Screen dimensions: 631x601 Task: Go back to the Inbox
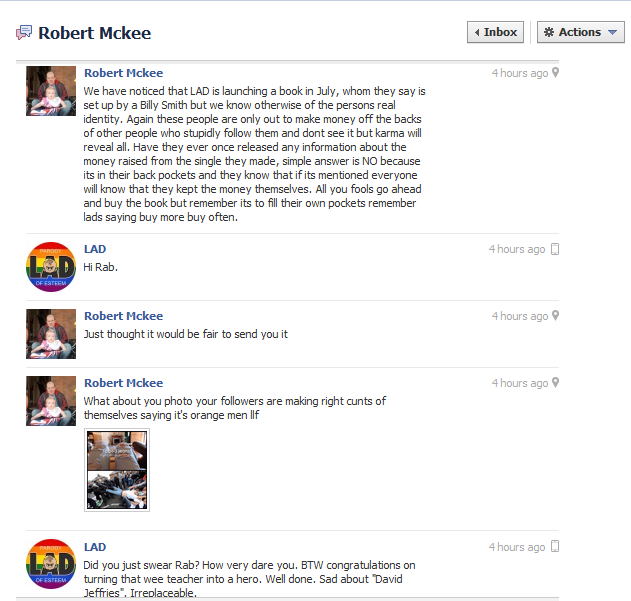click(495, 32)
